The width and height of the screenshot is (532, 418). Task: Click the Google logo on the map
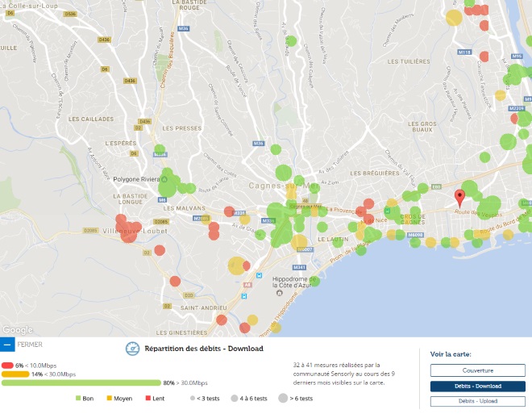click(x=16, y=329)
